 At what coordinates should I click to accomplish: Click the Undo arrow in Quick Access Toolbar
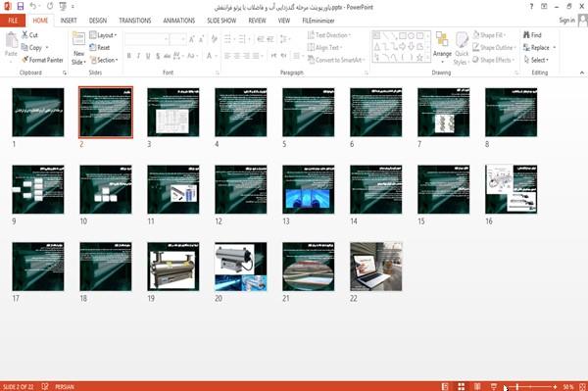pos(33,7)
